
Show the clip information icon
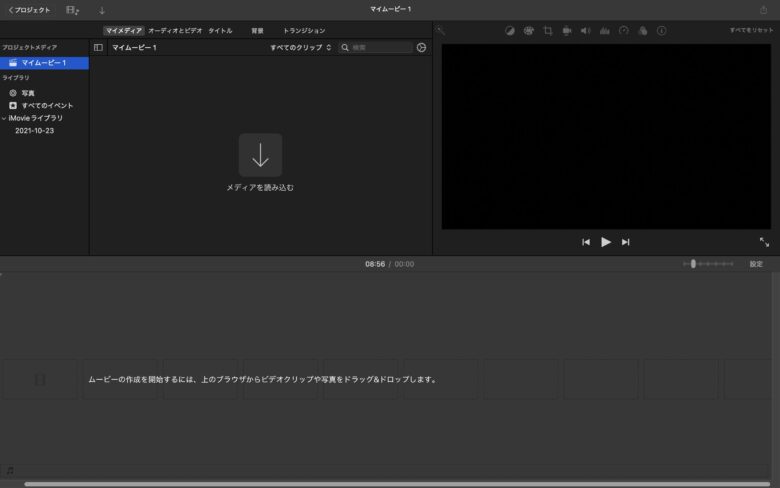click(661, 31)
